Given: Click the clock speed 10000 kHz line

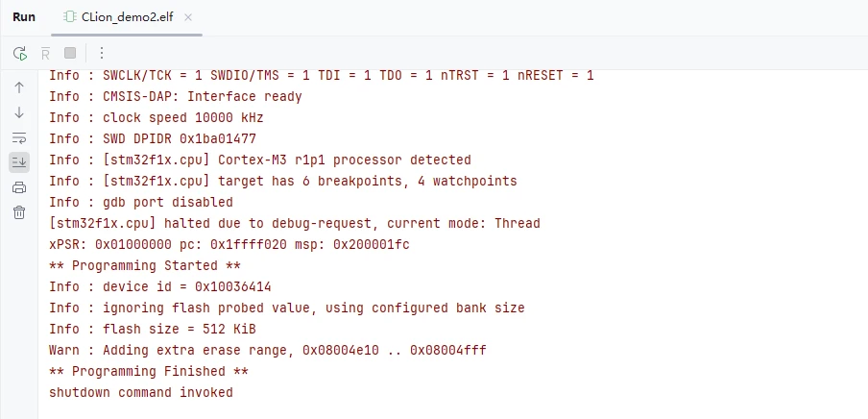Looking at the screenshot, I should pyautogui.click(x=157, y=117).
